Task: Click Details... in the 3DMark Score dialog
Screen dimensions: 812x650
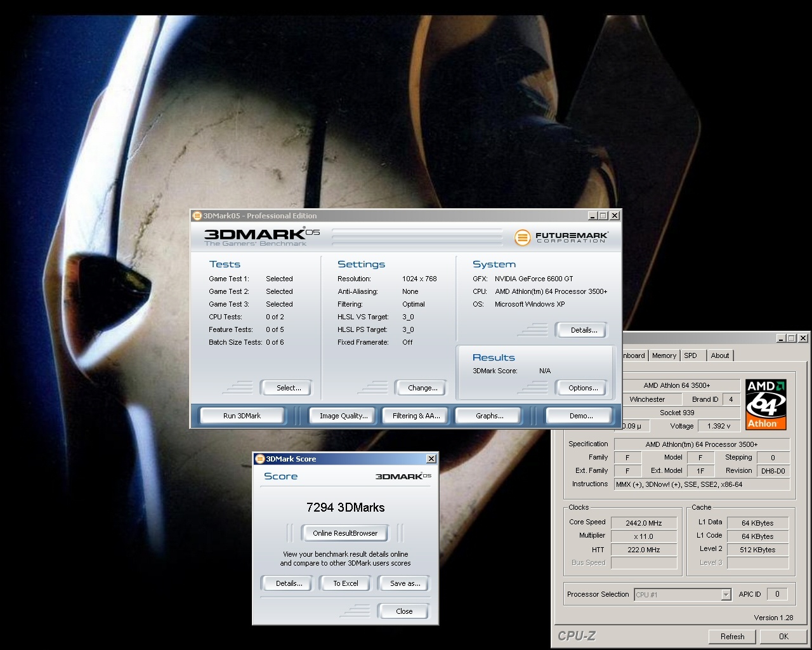Action: click(289, 583)
